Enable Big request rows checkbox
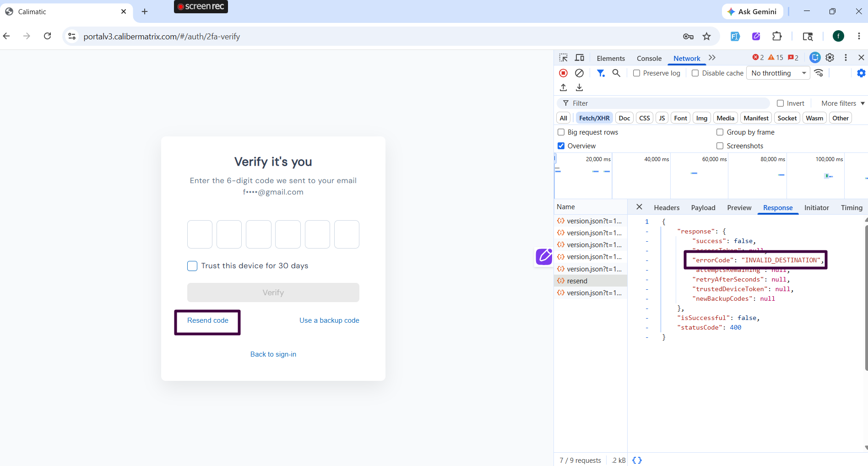868x466 pixels. (x=561, y=132)
